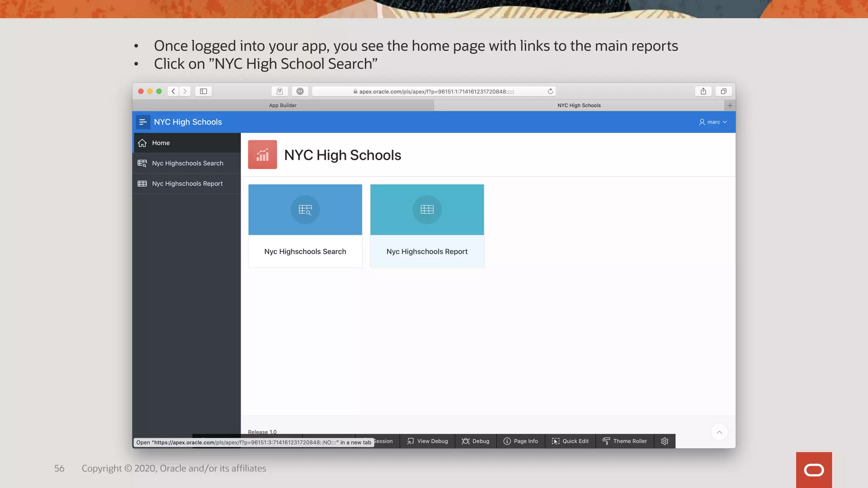Open developer toolbar settings gear icon
The height and width of the screenshot is (488, 868).
(665, 441)
